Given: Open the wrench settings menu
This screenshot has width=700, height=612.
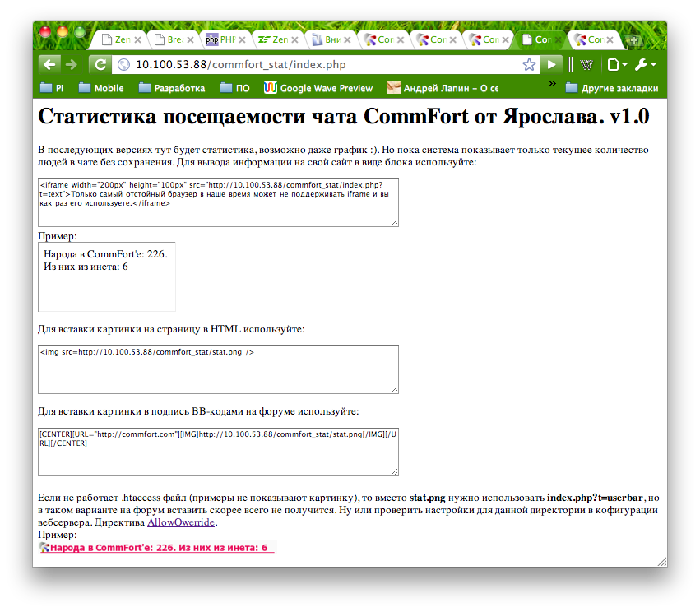Looking at the screenshot, I should [645, 64].
